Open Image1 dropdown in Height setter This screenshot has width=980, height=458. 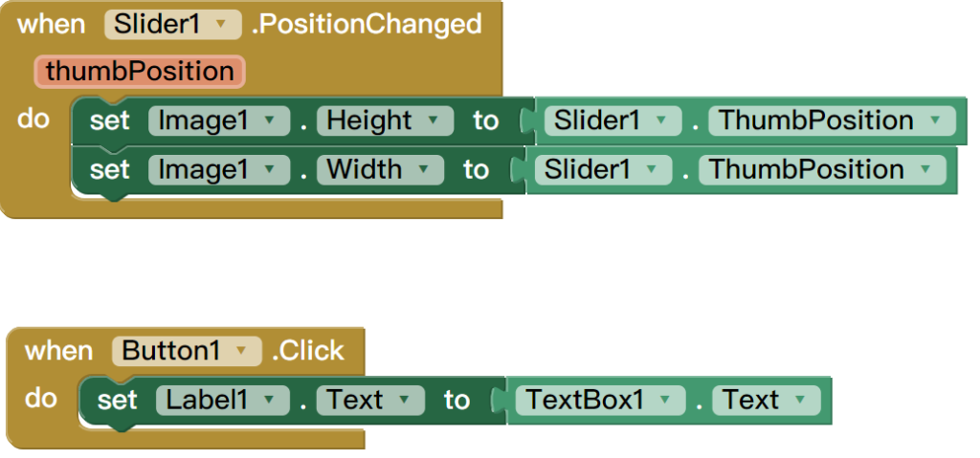(x=269, y=121)
